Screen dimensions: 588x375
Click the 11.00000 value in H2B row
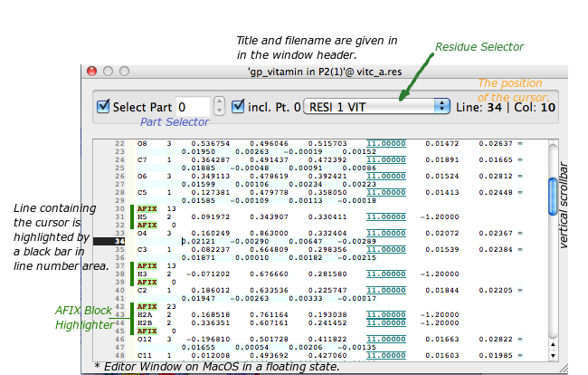point(386,322)
